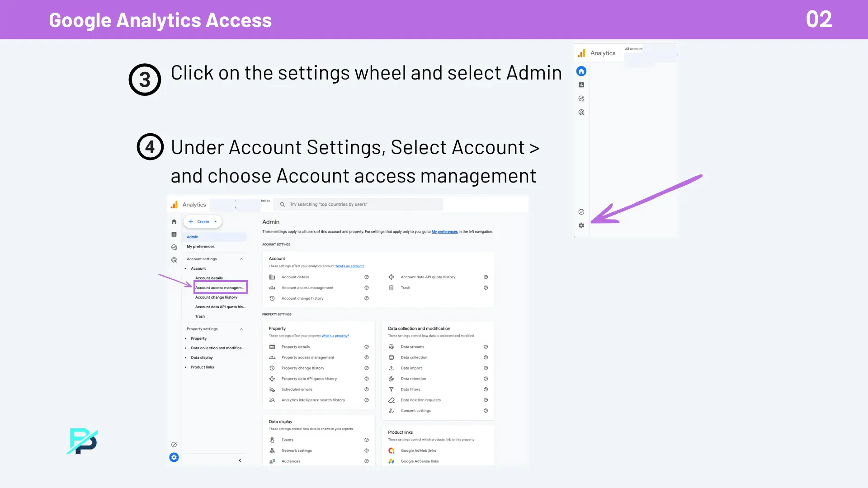The height and width of the screenshot is (488, 868).
Task: Open Property change history in the Property card
Action: click(x=303, y=368)
